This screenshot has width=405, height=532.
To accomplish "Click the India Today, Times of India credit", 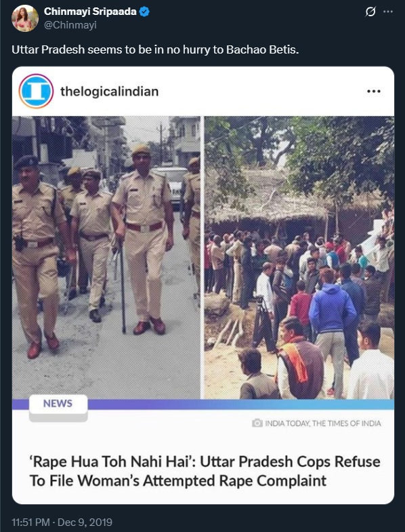I will (323, 424).
